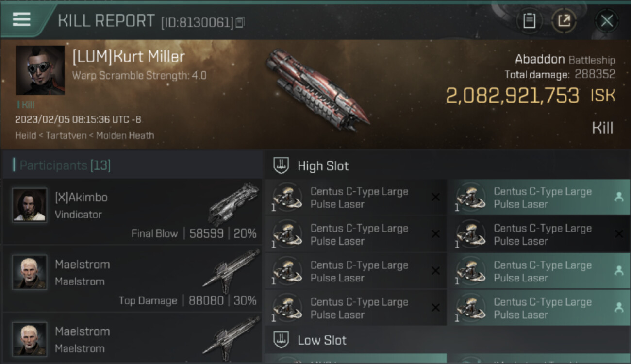Open the hamburger menu icon

click(x=21, y=20)
